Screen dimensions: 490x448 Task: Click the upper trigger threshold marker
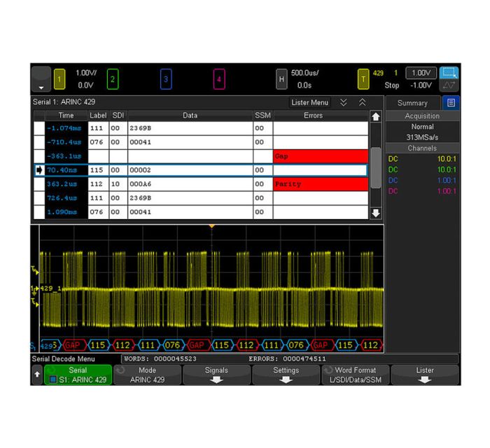click(x=35, y=270)
